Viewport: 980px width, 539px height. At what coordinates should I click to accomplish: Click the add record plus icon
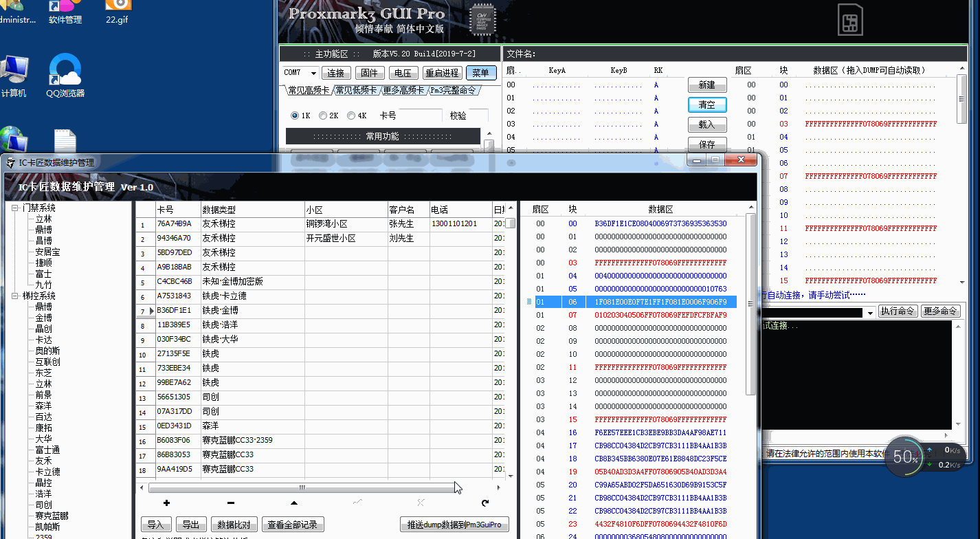(x=166, y=503)
